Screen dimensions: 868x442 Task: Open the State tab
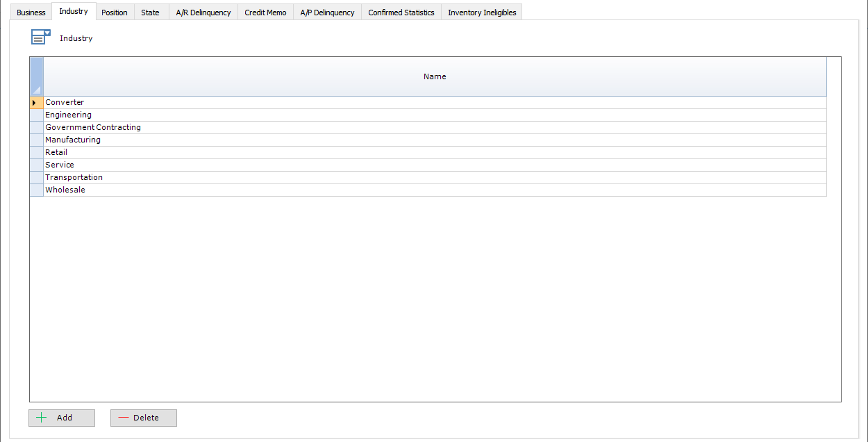click(150, 12)
